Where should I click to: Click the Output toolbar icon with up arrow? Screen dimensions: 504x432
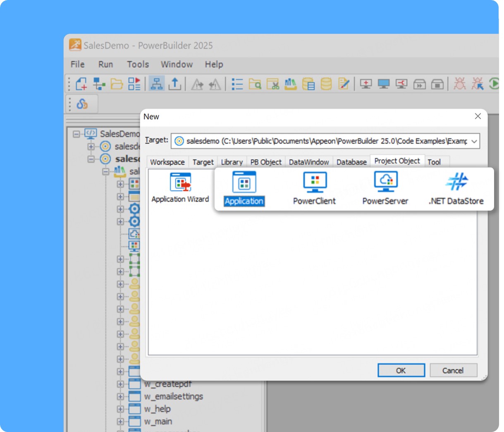[175, 84]
